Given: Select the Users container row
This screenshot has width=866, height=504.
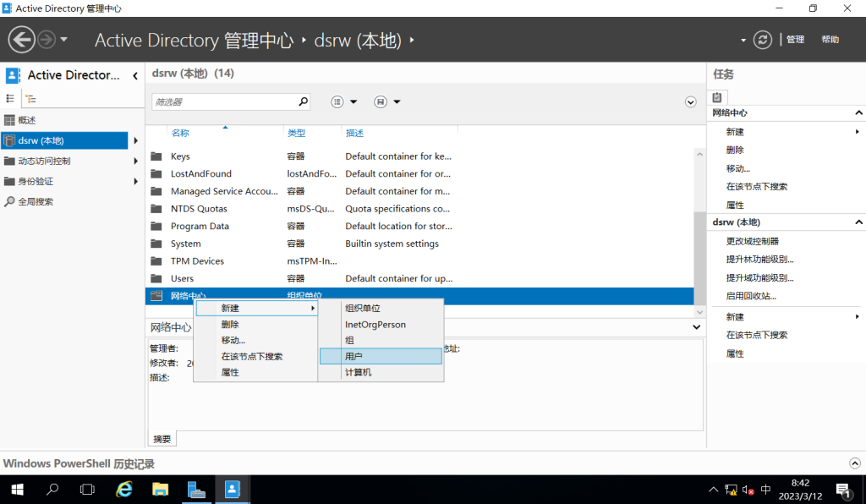Looking at the screenshot, I should [x=419, y=279].
